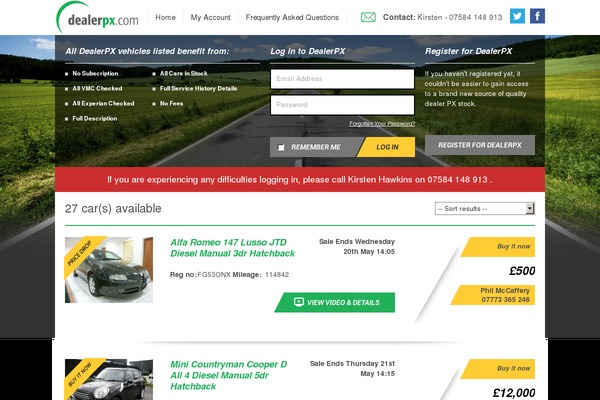Click 'Full Service History Details' benefit item
The height and width of the screenshot is (400, 600).
point(198,88)
